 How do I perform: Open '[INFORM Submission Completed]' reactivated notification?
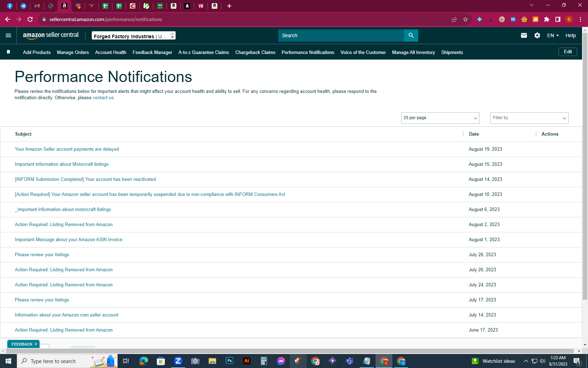pyautogui.click(x=85, y=179)
